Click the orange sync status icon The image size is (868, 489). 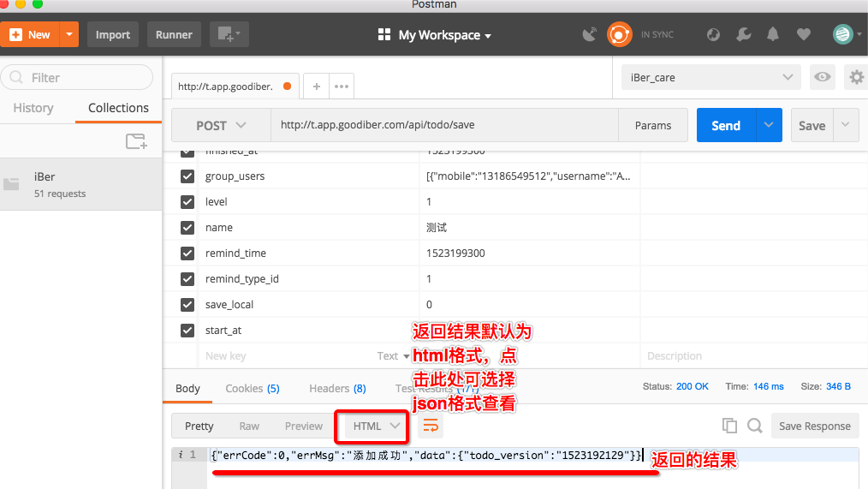[619, 34]
